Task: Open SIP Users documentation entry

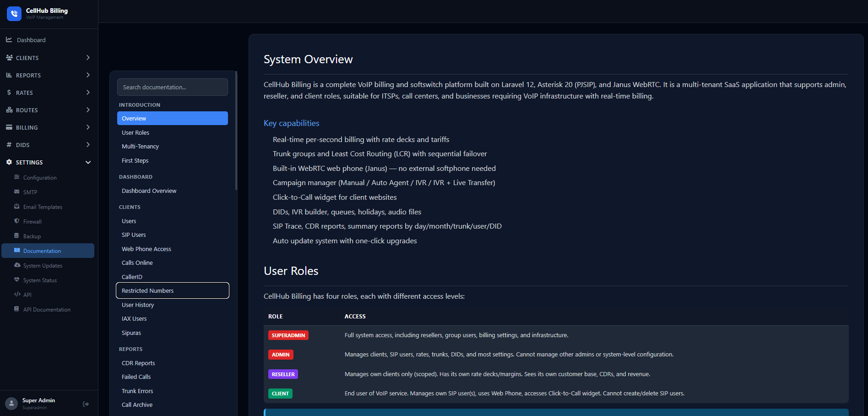Action: (x=173, y=235)
